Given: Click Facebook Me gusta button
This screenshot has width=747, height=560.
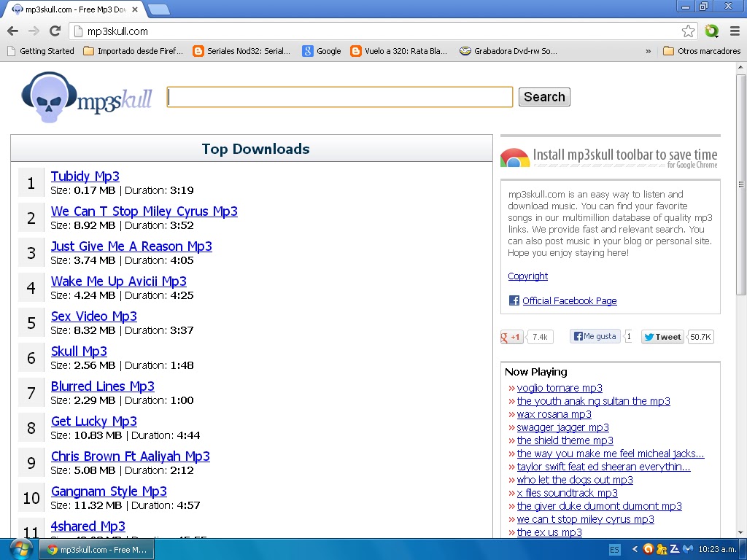Looking at the screenshot, I should tap(595, 336).
